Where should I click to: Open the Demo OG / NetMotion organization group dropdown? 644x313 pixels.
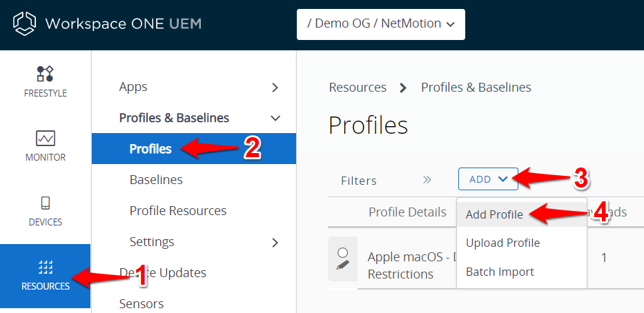click(x=381, y=24)
